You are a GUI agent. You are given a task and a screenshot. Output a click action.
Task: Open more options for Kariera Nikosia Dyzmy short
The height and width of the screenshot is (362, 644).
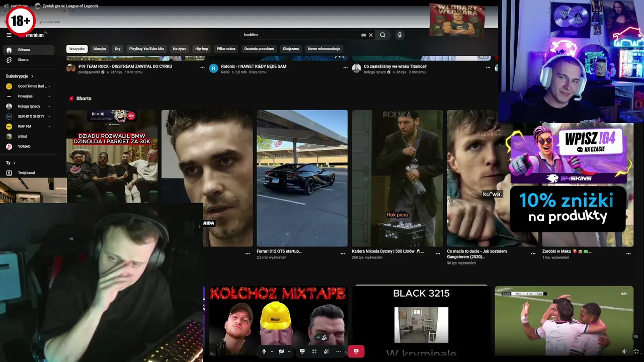coord(438,253)
